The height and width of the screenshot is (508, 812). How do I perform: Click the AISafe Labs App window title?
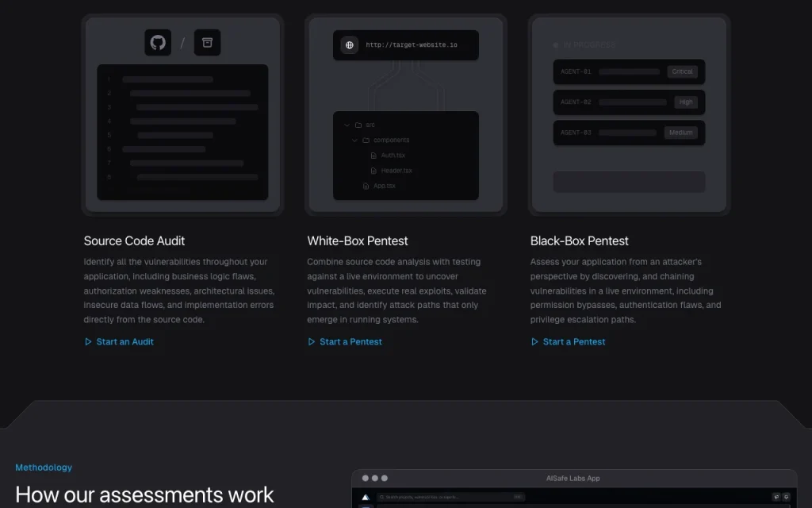pyautogui.click(x=573, y=479)
